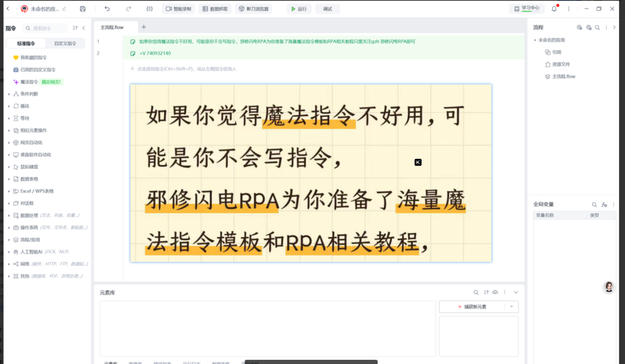Expand the 条件判断 instruction category
The width and height of the screenshot is (625, 364).
[9, 94]
